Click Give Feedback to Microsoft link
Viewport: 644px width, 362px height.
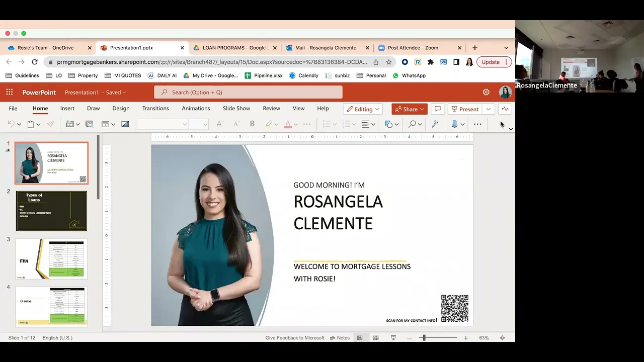(295, 338)
